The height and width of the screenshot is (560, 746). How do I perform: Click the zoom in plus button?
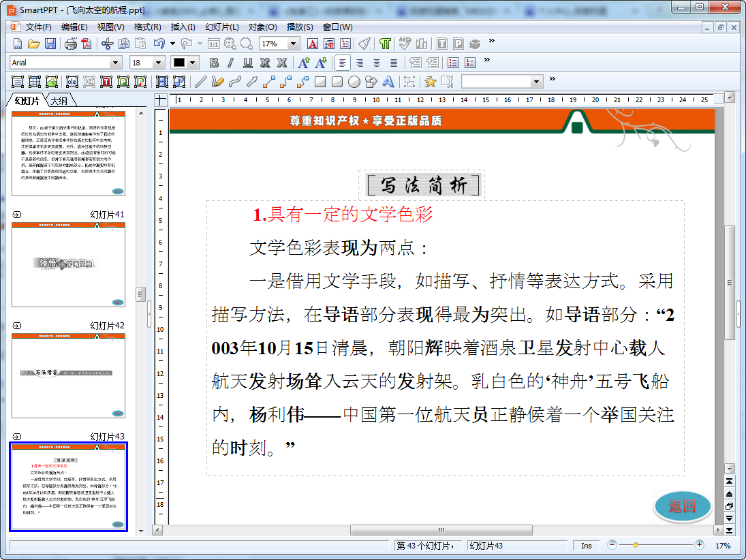click(x=699, y=545)
